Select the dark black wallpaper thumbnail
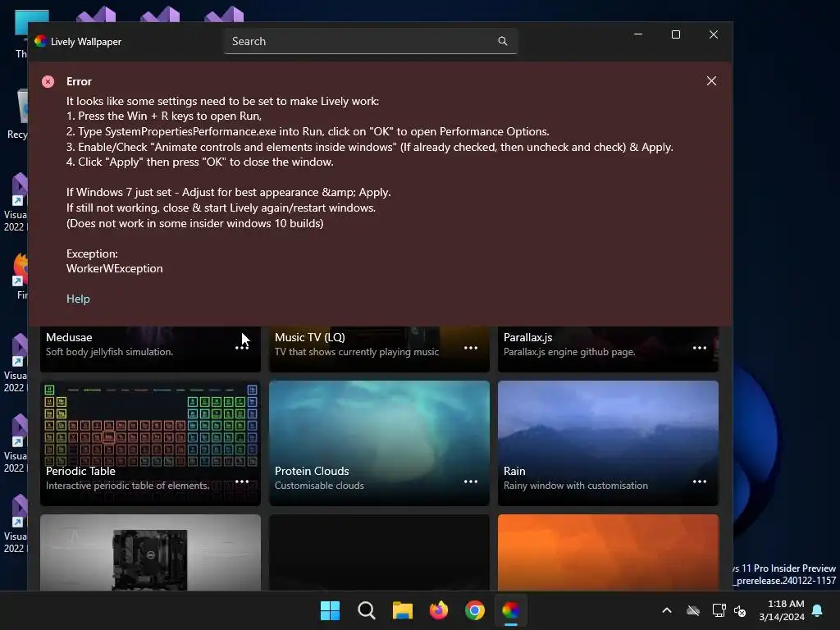The width and height of the screenshot is (840, 630). coord(379,553)
